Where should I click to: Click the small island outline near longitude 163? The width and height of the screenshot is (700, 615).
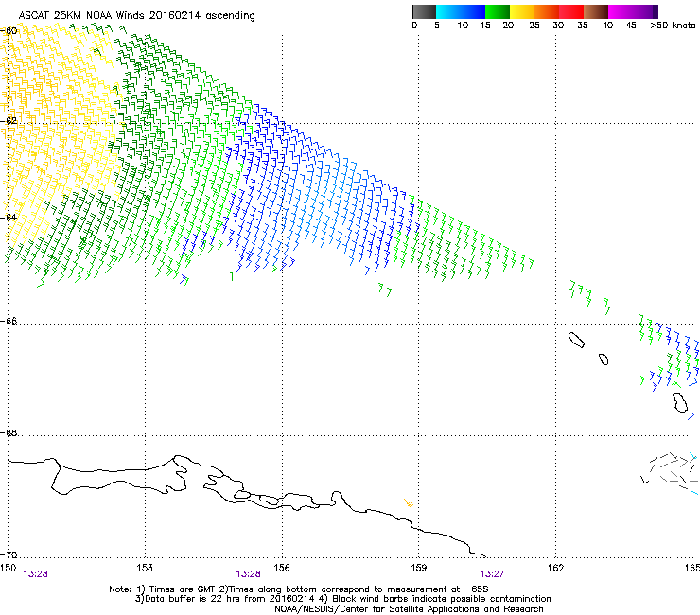coord(604,360)
